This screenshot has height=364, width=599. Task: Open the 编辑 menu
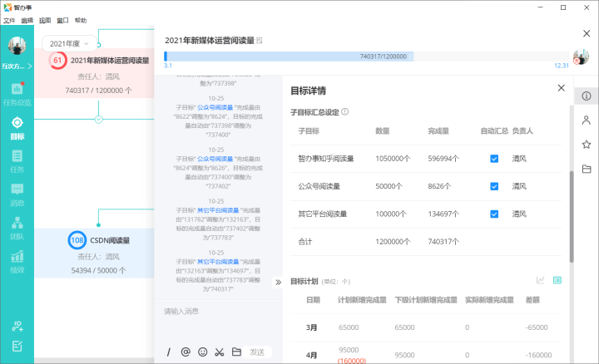click(27, 20)
